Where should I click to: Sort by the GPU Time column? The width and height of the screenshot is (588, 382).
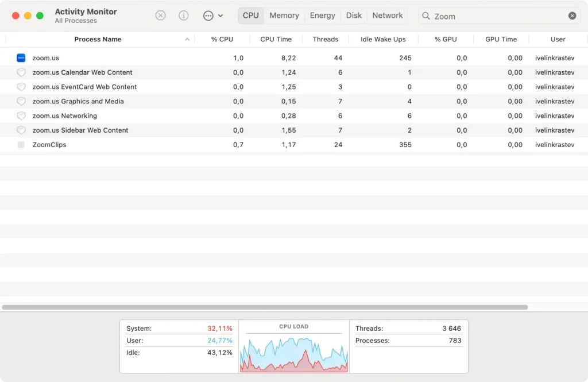501,40
